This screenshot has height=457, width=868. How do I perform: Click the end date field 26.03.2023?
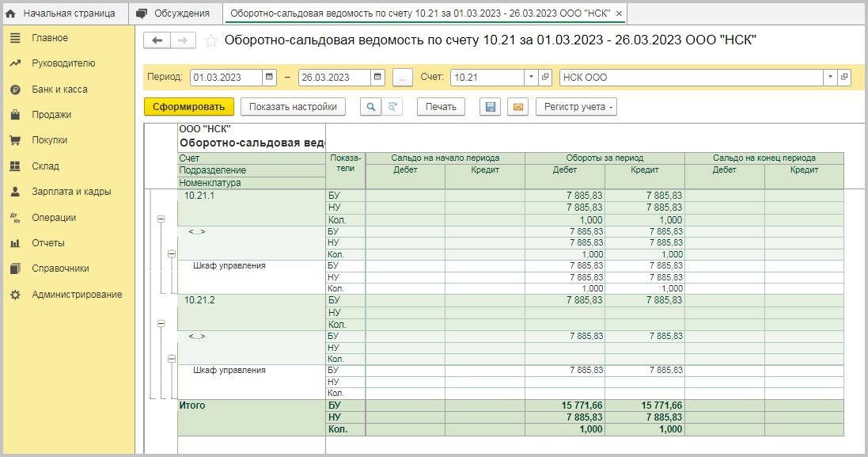coord(335,77)
